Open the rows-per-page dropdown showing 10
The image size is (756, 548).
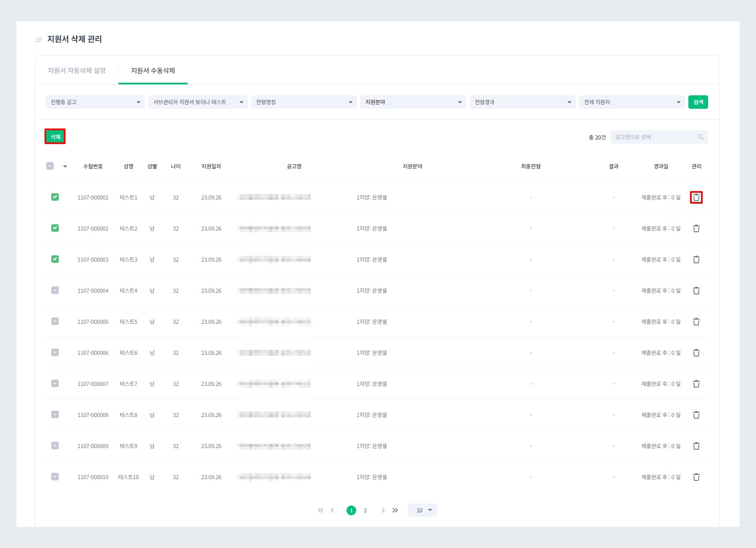pyautogui.click(x=423, y=510)
